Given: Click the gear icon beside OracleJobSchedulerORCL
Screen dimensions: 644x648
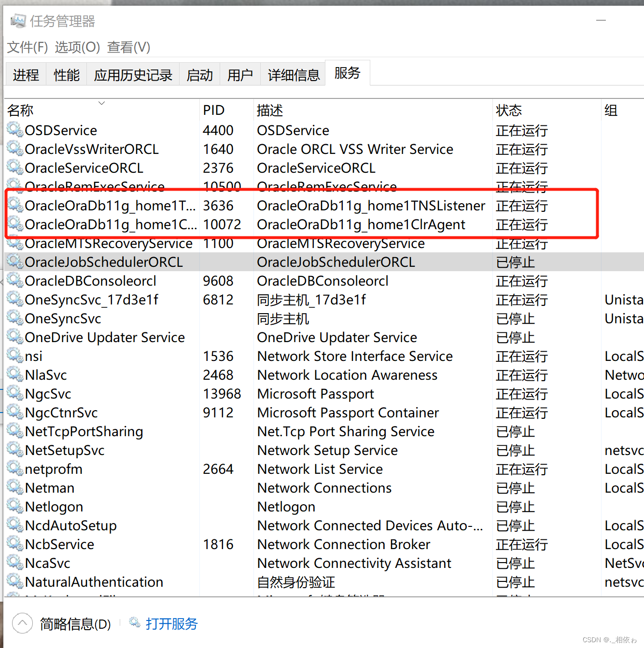Looking at the screenshot, I should 15,261.
